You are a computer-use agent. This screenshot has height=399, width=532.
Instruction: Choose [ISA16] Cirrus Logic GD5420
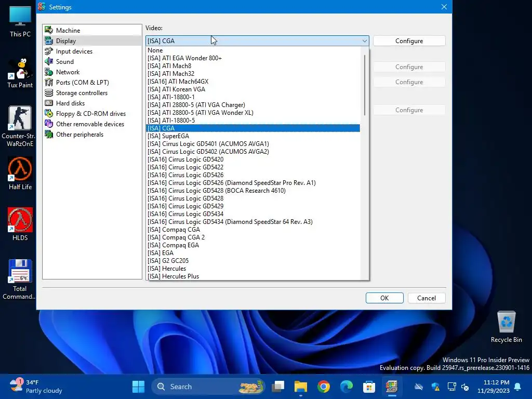tap(253, 159)
